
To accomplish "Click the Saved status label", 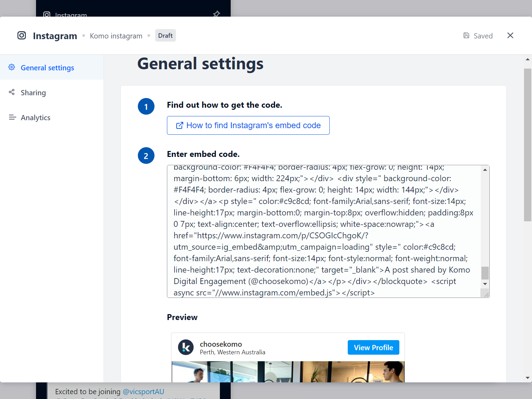I will pos(483,36).
